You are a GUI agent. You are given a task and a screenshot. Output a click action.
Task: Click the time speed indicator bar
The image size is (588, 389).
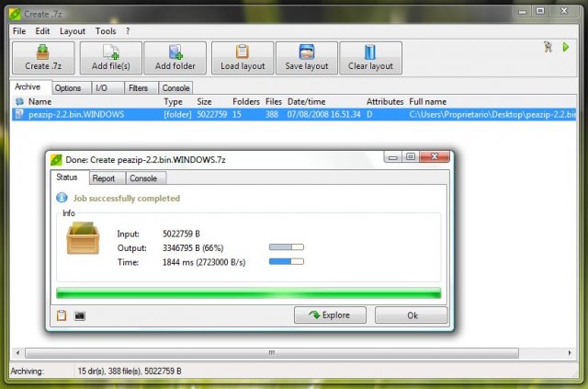[287, 261]
